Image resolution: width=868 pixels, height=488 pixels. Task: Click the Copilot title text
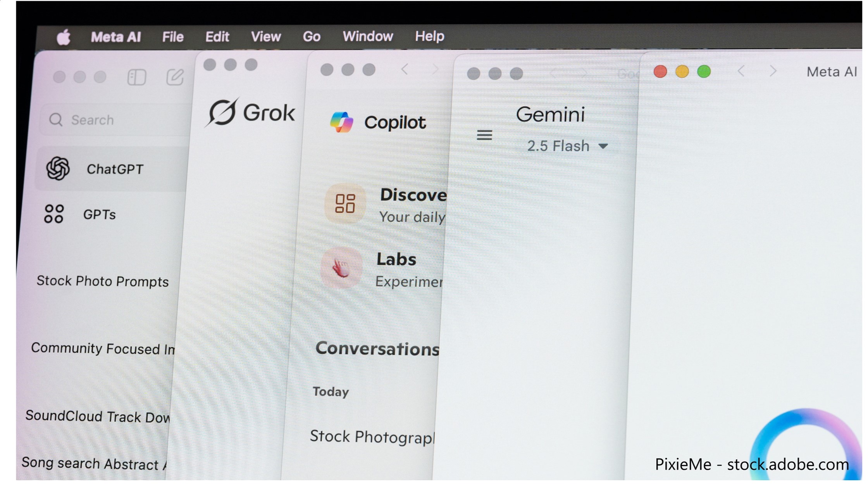[395, 123]
